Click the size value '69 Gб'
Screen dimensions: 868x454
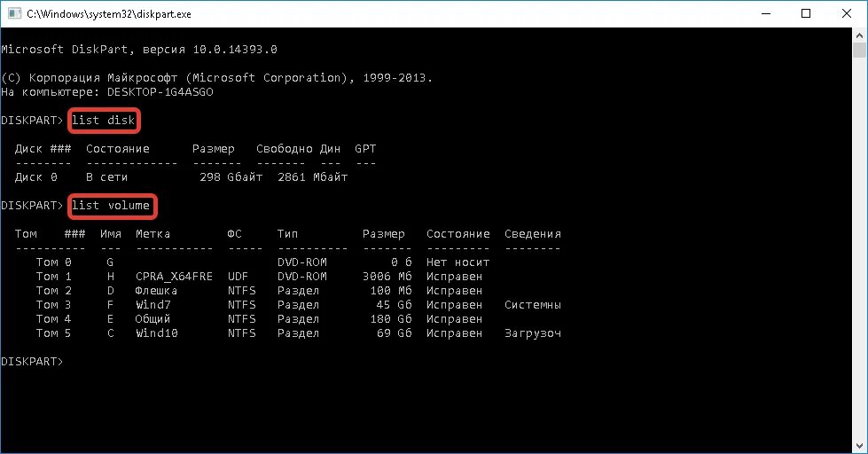coord(395,333)
